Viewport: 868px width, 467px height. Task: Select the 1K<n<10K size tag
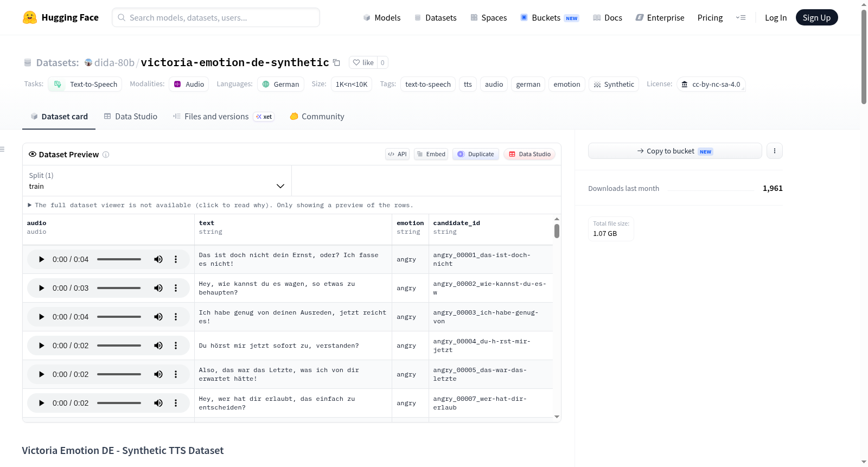click(352, 84)
